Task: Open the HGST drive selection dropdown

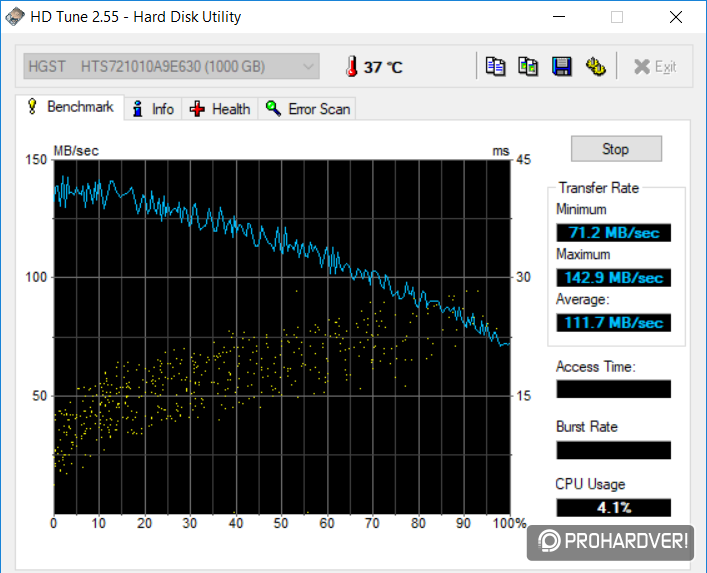Action: pos(171,66)
